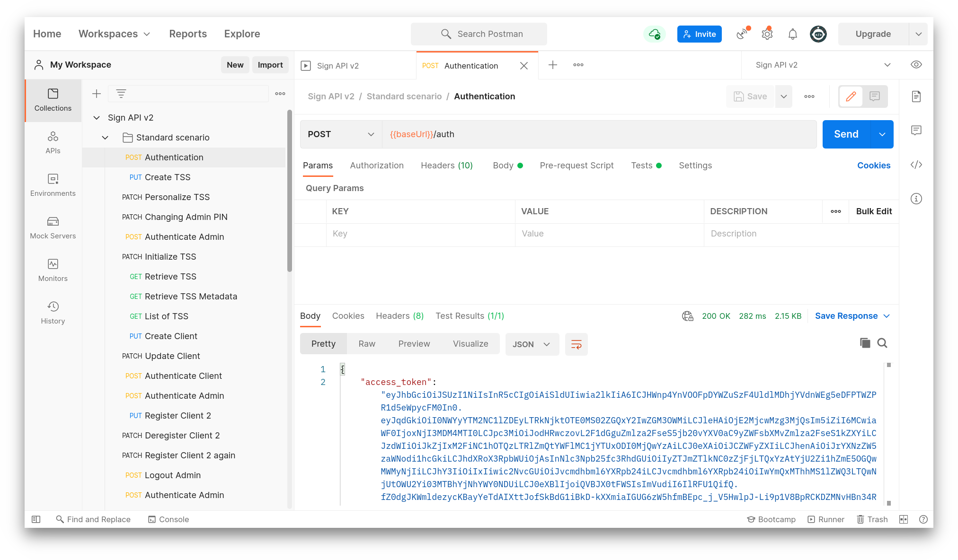Viewport: 958px width, 560px height.
Task: Open the POST method dropdown
Action: coord(341,134)
